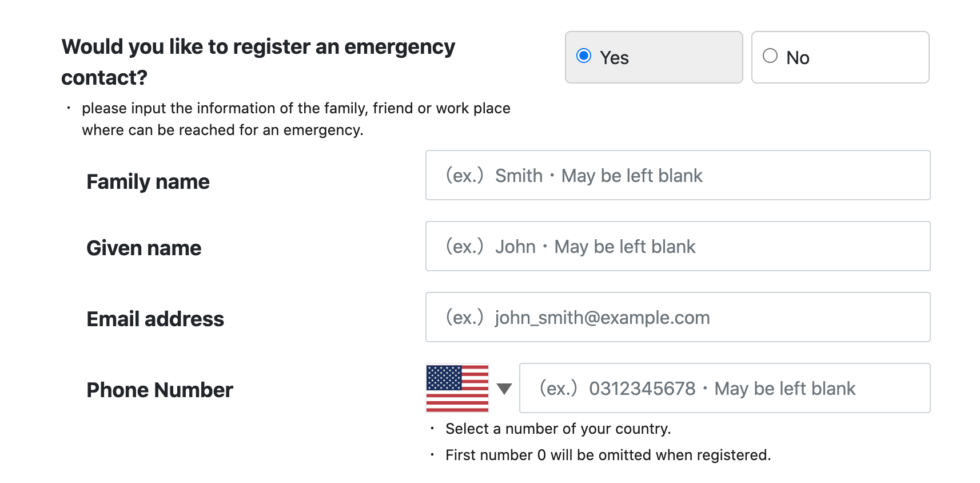Click the Given name label
This screenshot has width=980, height=483.
(x=144, y=248)
